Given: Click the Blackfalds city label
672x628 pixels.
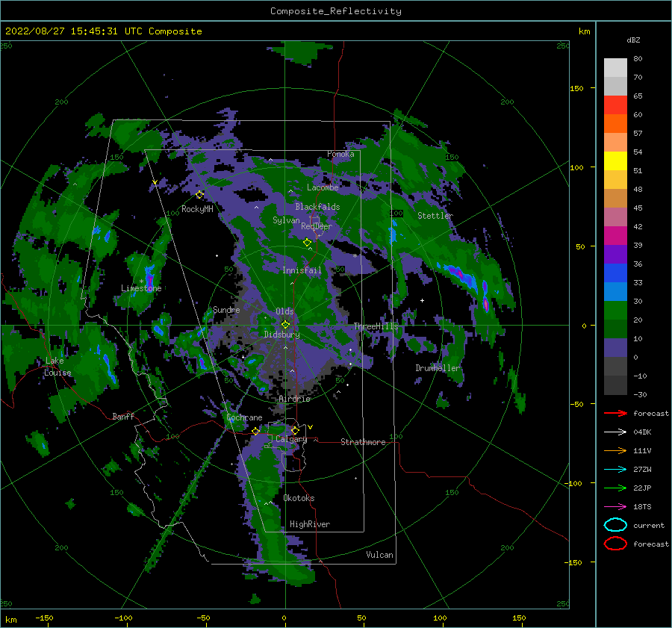Looking at the screenshot, I should (x=317, y=207).
